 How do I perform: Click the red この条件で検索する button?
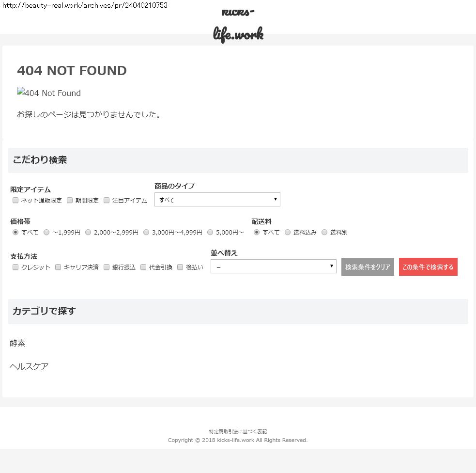click(428, 267)
